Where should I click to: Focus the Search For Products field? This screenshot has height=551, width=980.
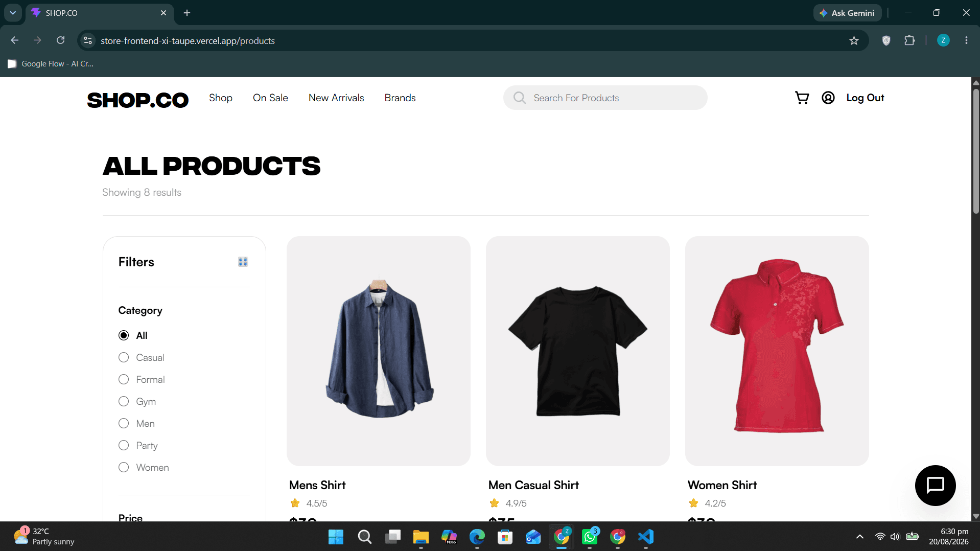(x=605, y=98)
